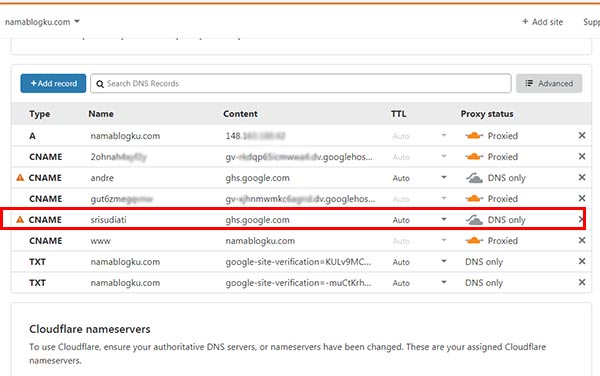Click ghs.google.com content in srisudiati row
This screenshot has width=600, height=376.
click(x=258, y=220)
